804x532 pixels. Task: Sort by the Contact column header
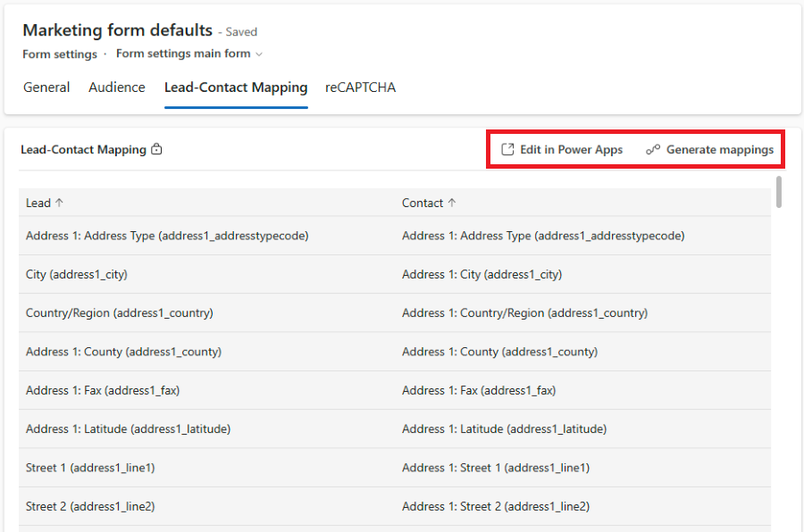point(423,203)
